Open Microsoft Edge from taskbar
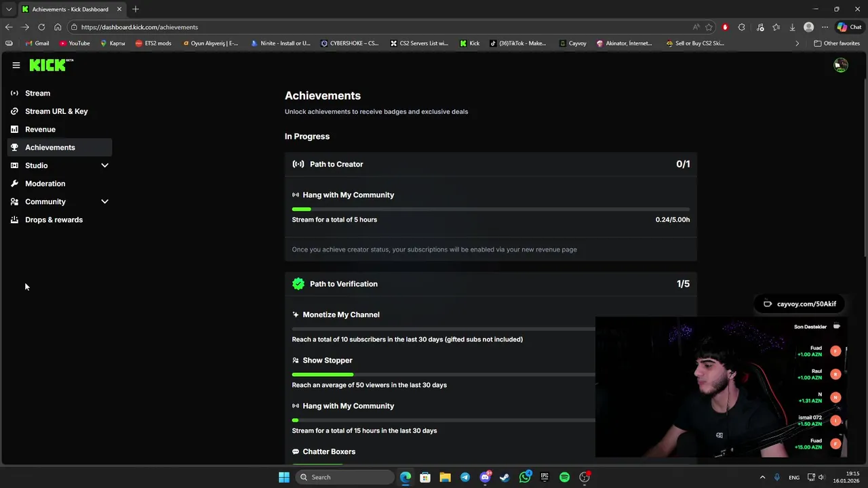 (x=406, y=477)
